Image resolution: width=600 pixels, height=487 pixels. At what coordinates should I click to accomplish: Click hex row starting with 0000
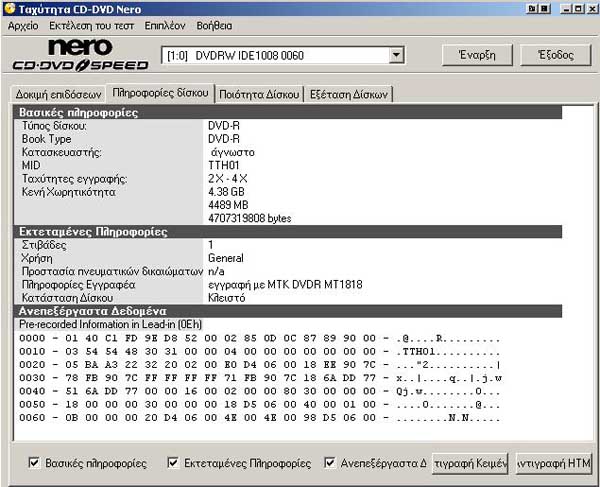259,338
